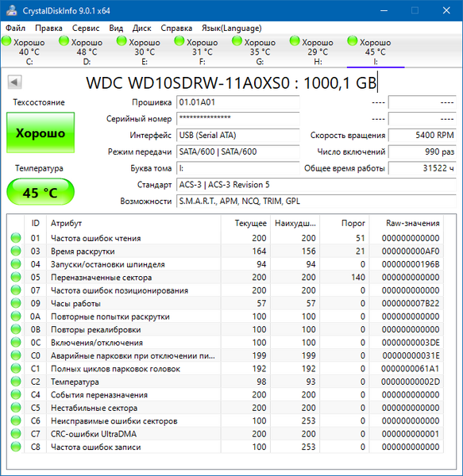
Task: Click the green Хорошо health status button
Action: pyautogui.click(x=41, y=132)
